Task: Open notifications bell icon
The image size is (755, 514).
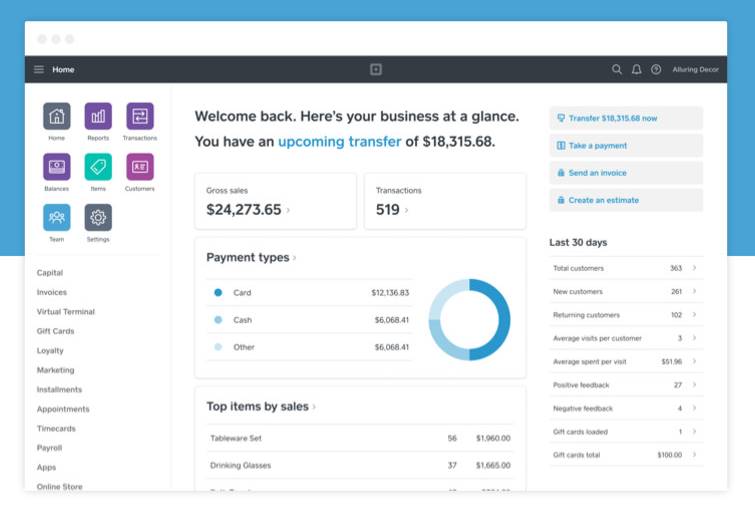Action: 637,69
